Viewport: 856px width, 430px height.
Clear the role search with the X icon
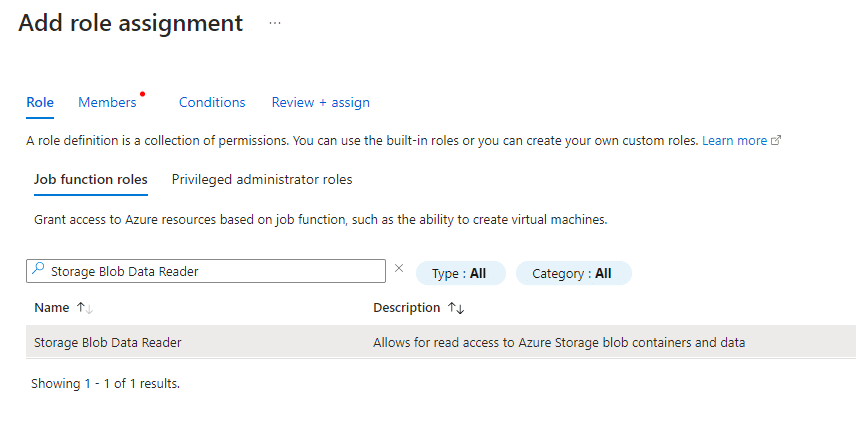tap(399, 268)
